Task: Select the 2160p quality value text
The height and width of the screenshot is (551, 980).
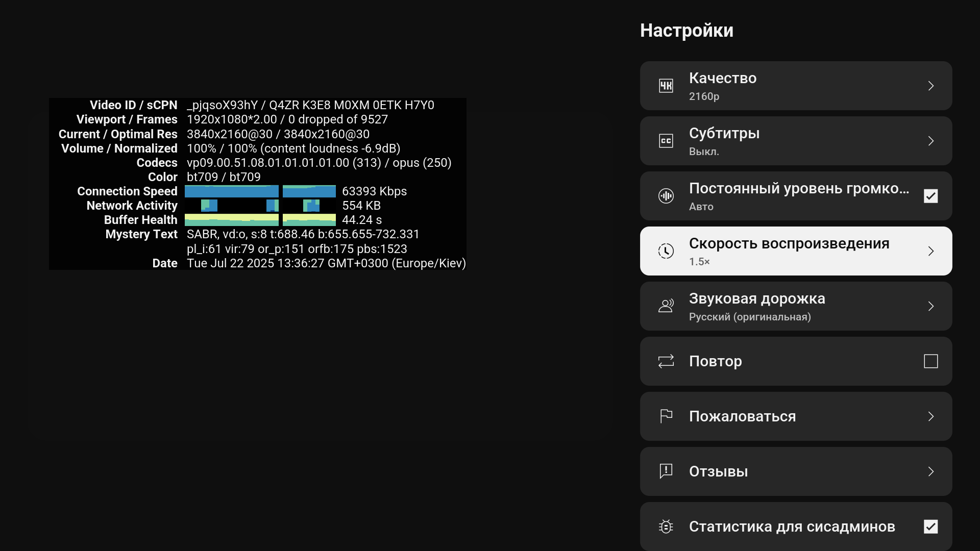Action: point(704,96)
